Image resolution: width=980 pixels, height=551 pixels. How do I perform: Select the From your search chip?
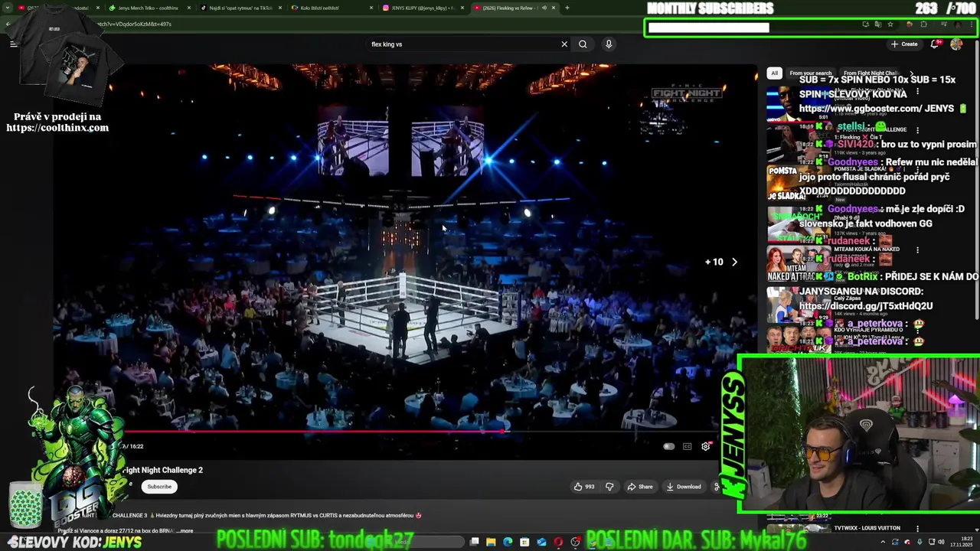tap(810, 73)
